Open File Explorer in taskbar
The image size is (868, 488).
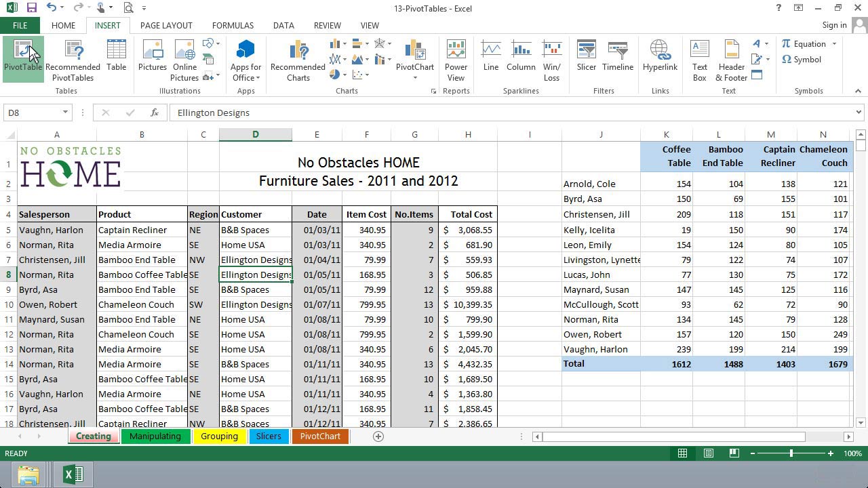[28, 475]
